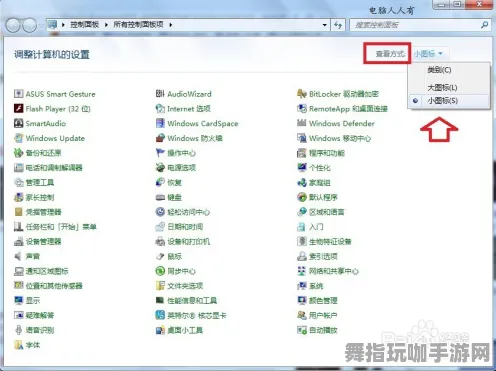Open the 设备和打印机 link

click(x=188, y=241)
